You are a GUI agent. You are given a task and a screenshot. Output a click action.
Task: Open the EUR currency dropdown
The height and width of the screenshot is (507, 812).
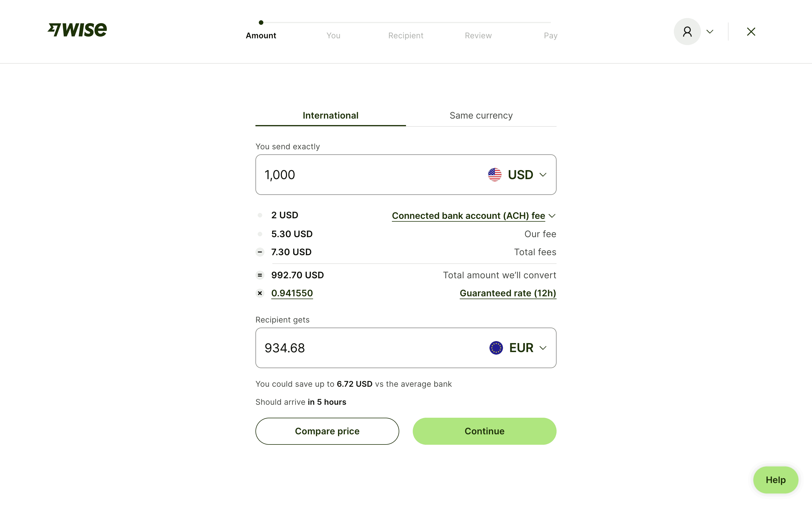[528, 348]
